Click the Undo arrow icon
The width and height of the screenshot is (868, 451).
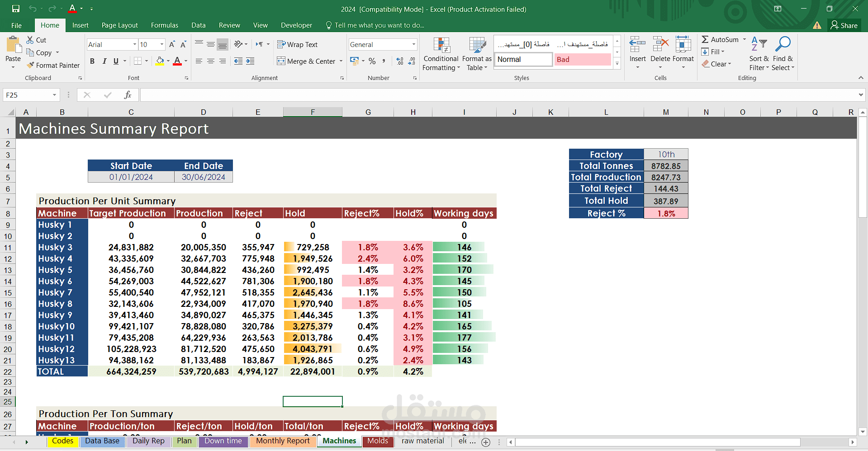(x=32, y=9)
